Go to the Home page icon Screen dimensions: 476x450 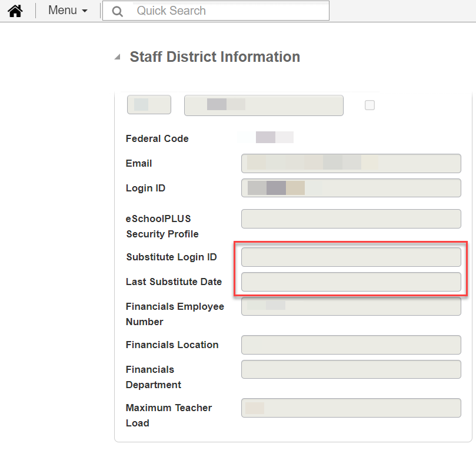pos(15,11)
